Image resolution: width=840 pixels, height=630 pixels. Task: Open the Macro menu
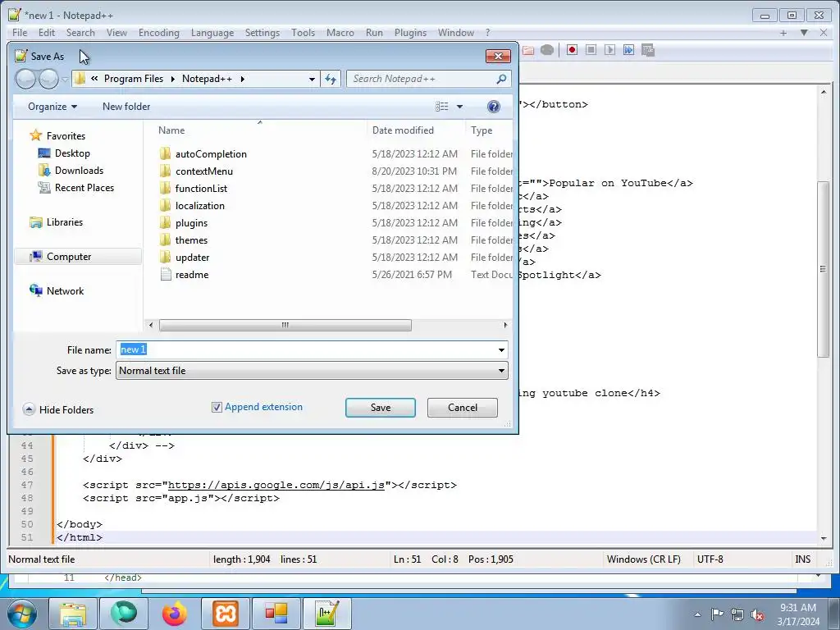click(x=340, y=33)
